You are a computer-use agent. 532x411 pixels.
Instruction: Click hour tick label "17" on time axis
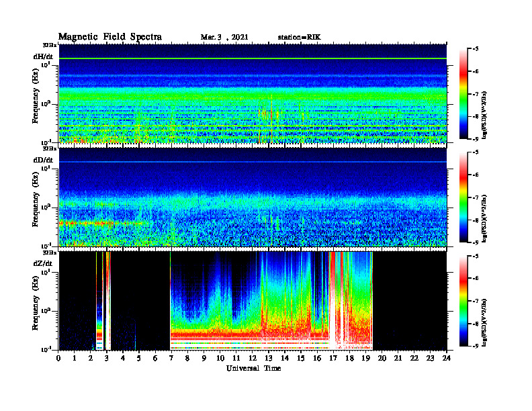click(x=333, y=359)
